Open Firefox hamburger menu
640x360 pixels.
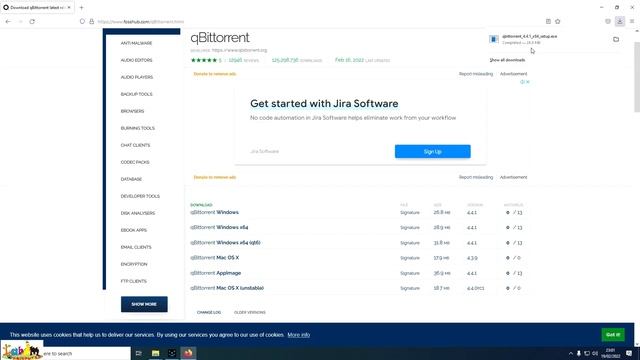(x=632, y=21)
